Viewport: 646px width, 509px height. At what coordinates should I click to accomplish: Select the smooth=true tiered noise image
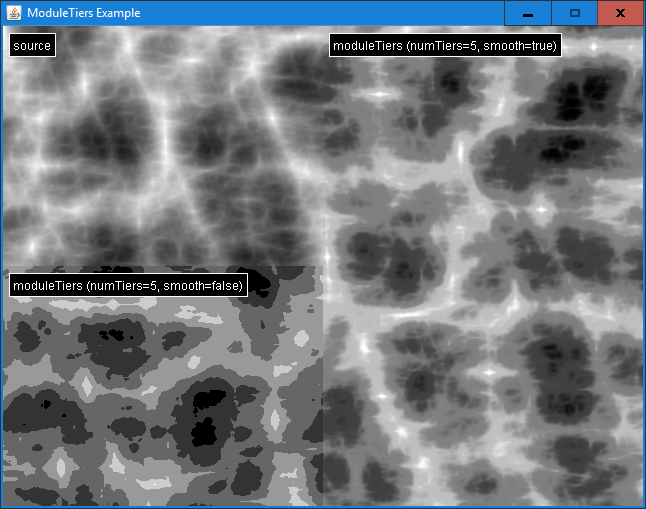(x=480, y=300)
